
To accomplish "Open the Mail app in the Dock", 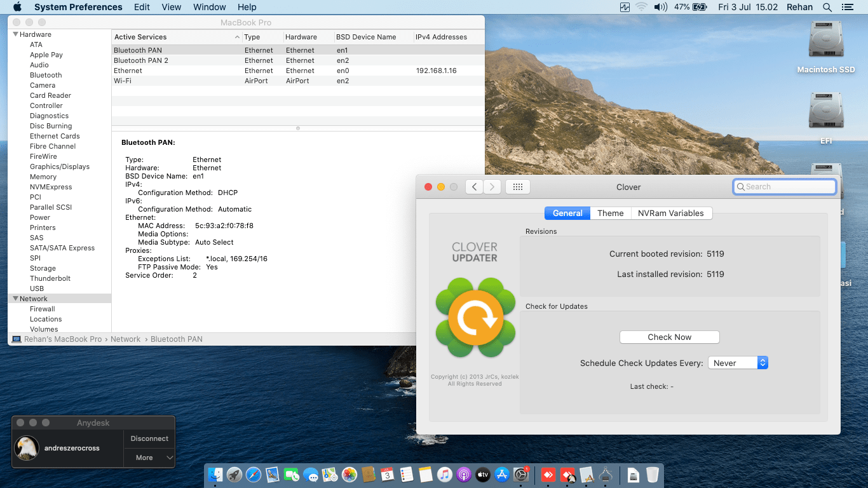I will coord(273,475).
